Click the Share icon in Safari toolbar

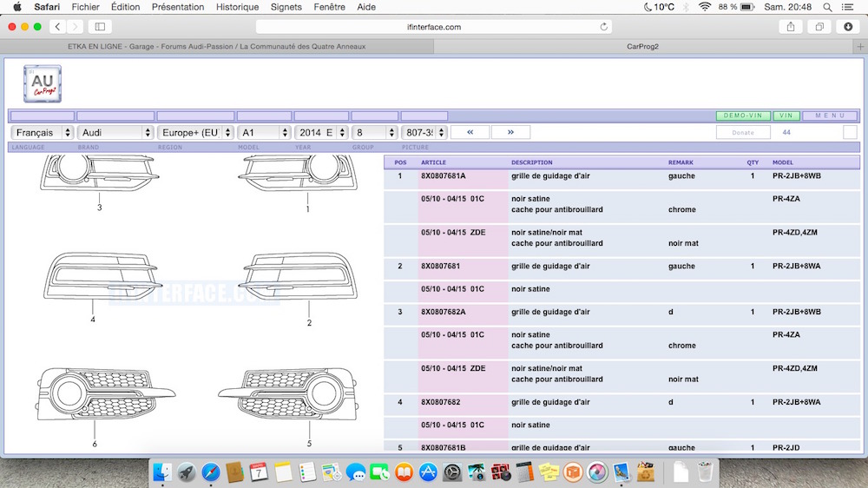click(x=791, y=27)
